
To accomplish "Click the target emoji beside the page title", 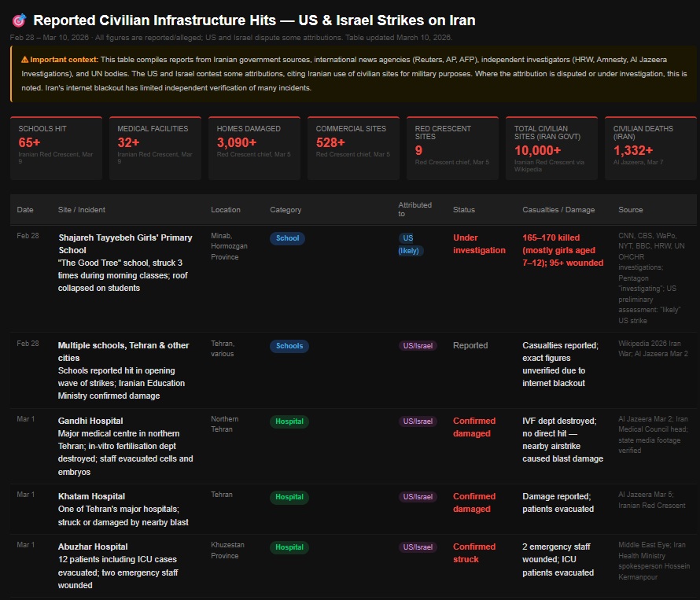I will [x=19, y=20].
